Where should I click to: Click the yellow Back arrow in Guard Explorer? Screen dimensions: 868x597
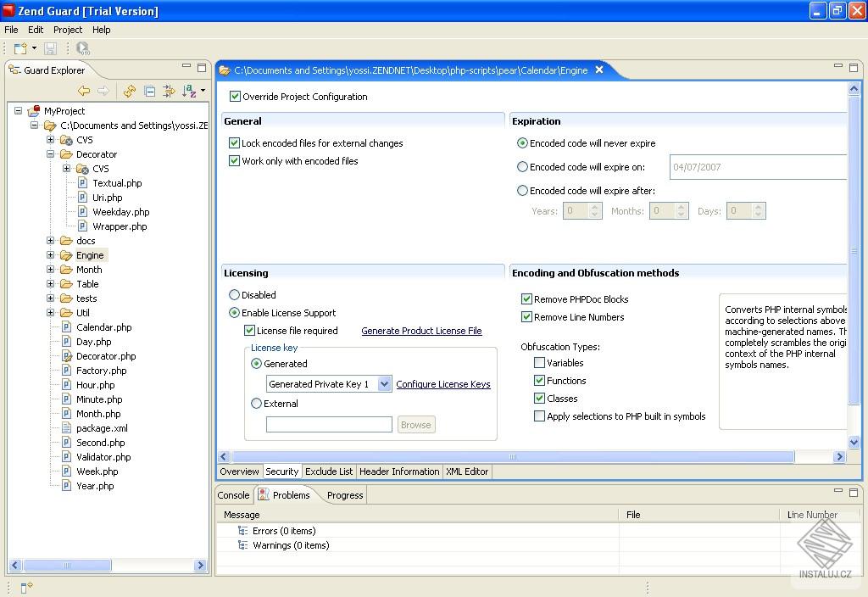[84, 91]
